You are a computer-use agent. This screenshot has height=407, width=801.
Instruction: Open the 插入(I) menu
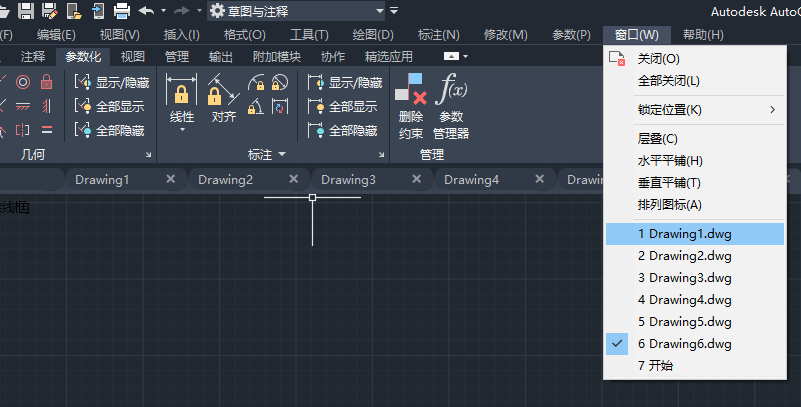coord(181,35)
